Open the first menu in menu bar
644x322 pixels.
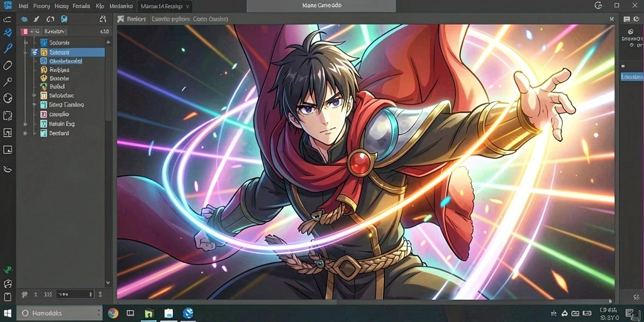[x=23, y=6]
